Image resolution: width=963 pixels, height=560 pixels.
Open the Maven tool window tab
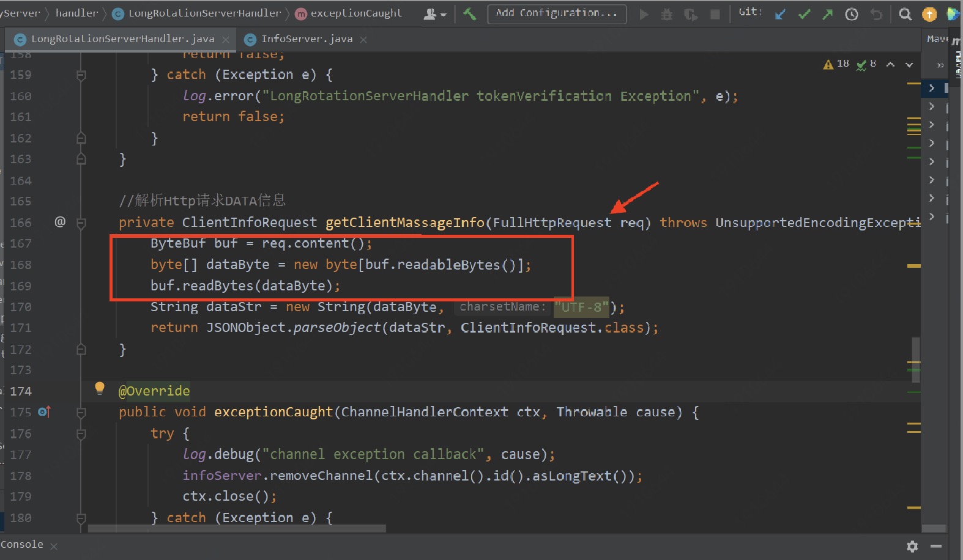(x=956, y=58)
